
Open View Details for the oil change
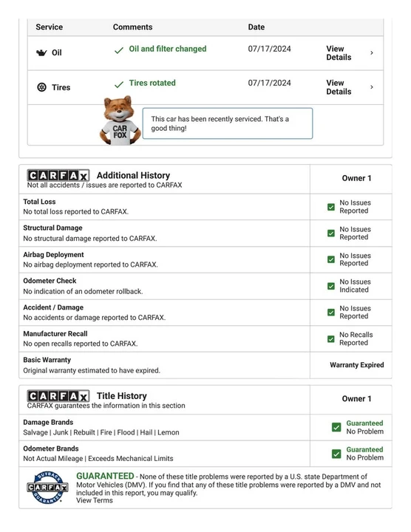click(339, 53)
